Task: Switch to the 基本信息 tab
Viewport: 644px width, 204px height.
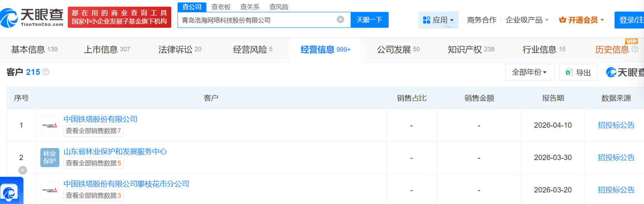Action: (34, 50)
